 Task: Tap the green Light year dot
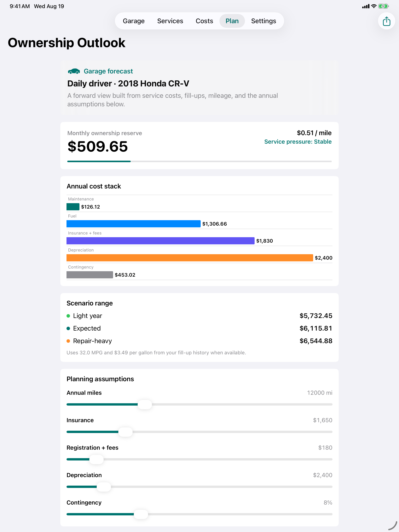(x=68, y=316)
